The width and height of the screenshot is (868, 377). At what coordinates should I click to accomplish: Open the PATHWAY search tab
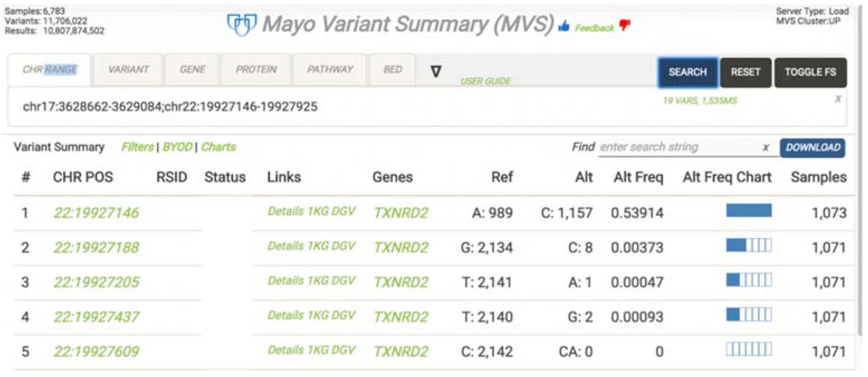pos(330,70)
